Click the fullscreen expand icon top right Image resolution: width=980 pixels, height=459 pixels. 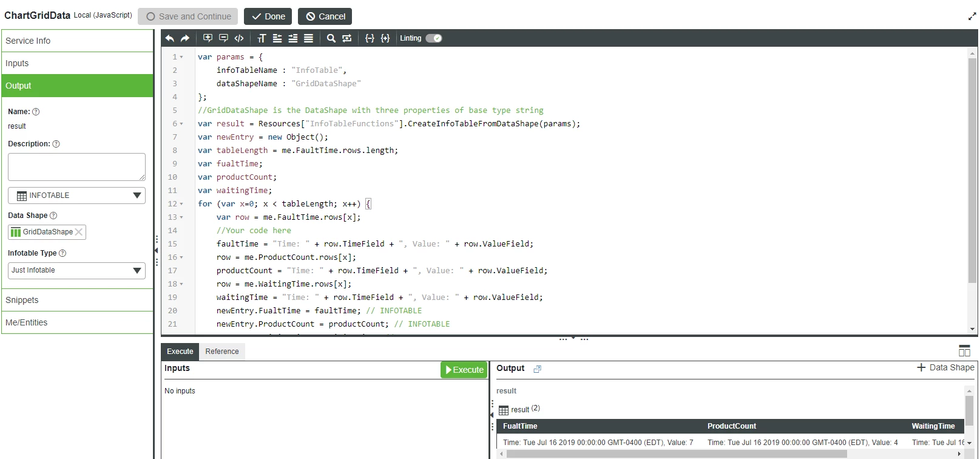pos(972,16)
